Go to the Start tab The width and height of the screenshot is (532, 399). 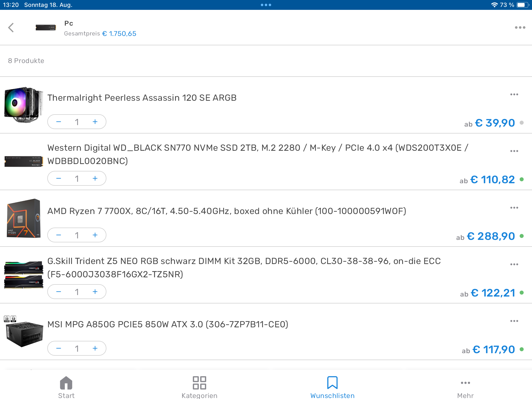coord(66,387)
